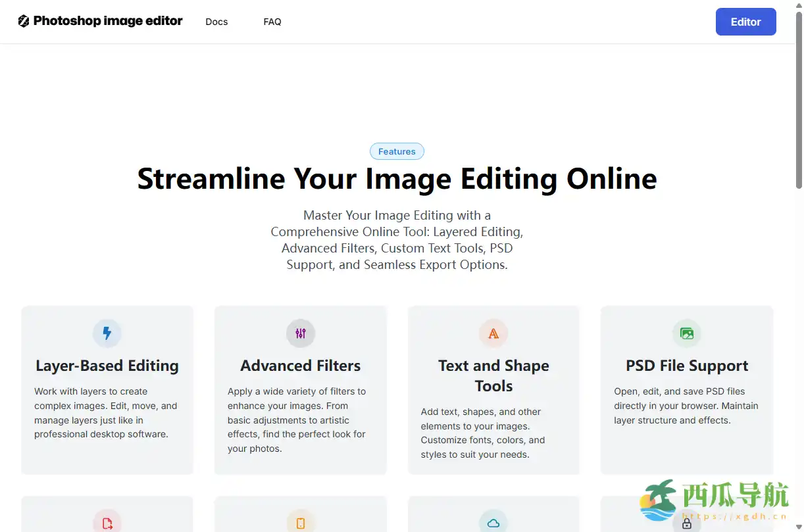Click the letter A Text and Shape icon

[x=493, y=333]
